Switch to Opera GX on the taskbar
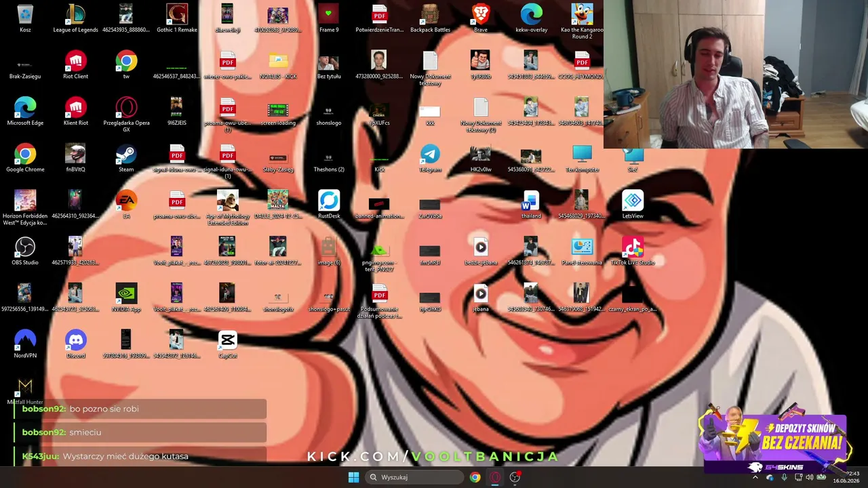This screenshot has height=488, width=868. [495, 477]
